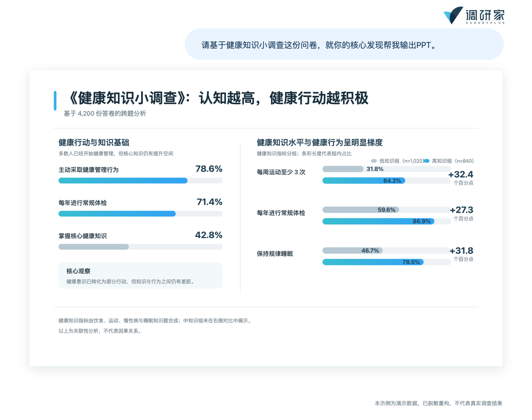Image resolution: width=532 pixels, height=420 pixels.
Task: Click the 掌握核心健康知识 gray progress bar
Action: (140, 247)
